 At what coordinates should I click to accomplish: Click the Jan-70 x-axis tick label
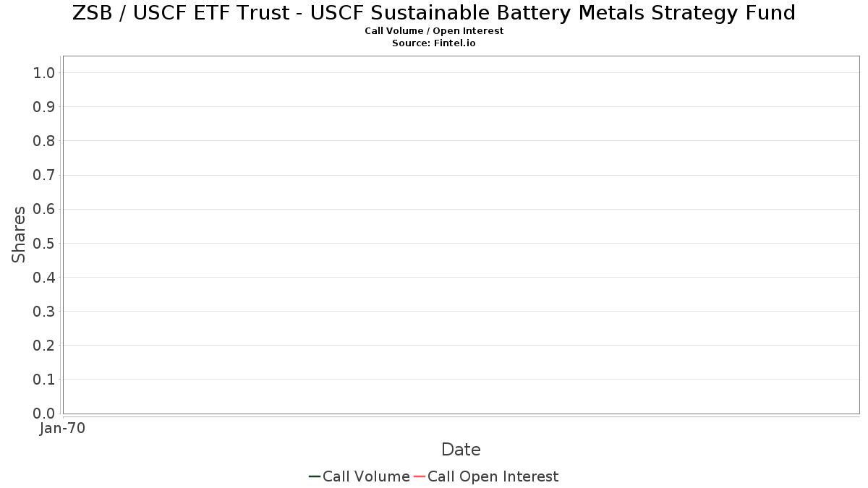(62, 429)
